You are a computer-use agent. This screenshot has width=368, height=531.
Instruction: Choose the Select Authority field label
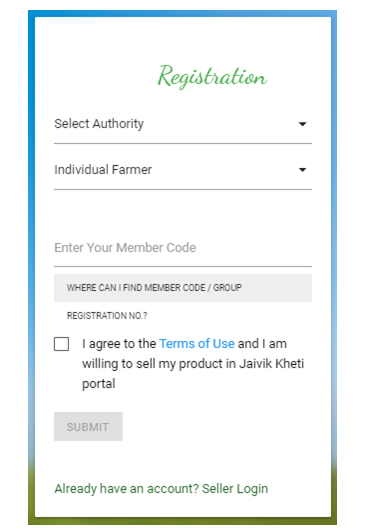pyautogui.click(x=99, y=124)
